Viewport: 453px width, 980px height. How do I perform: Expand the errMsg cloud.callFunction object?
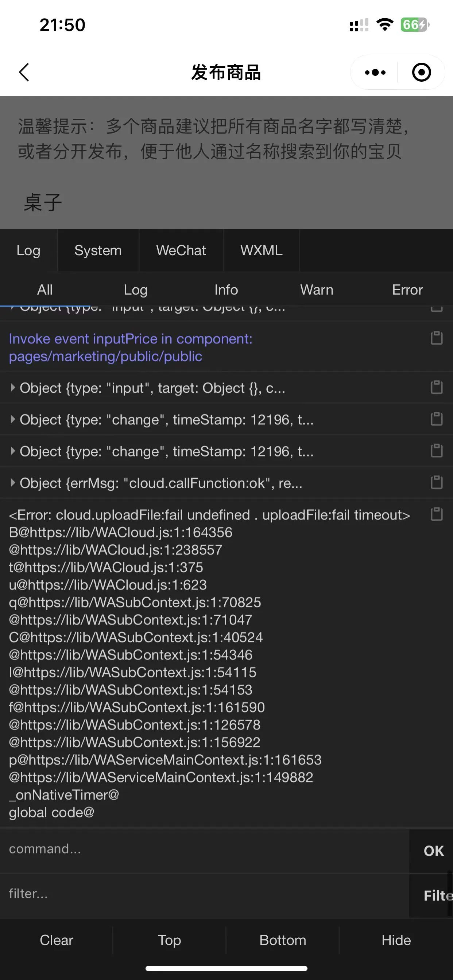pyautogui.click(x=12, y=483)
